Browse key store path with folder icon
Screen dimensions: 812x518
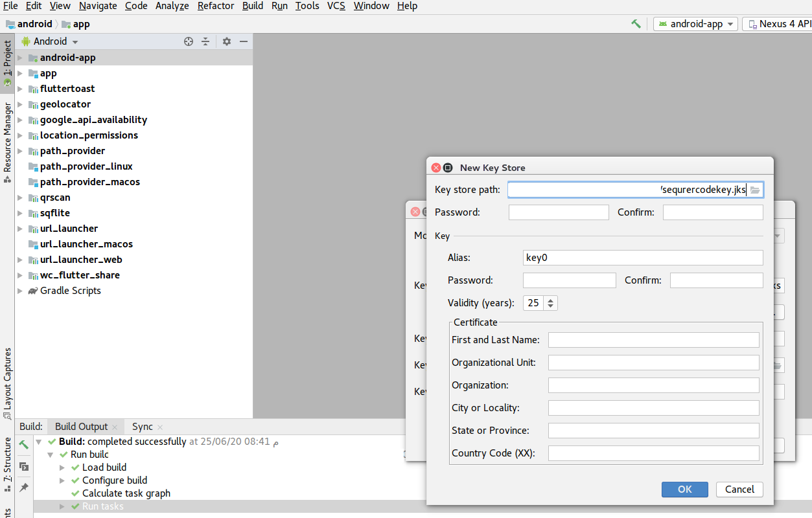coord(756,189)
